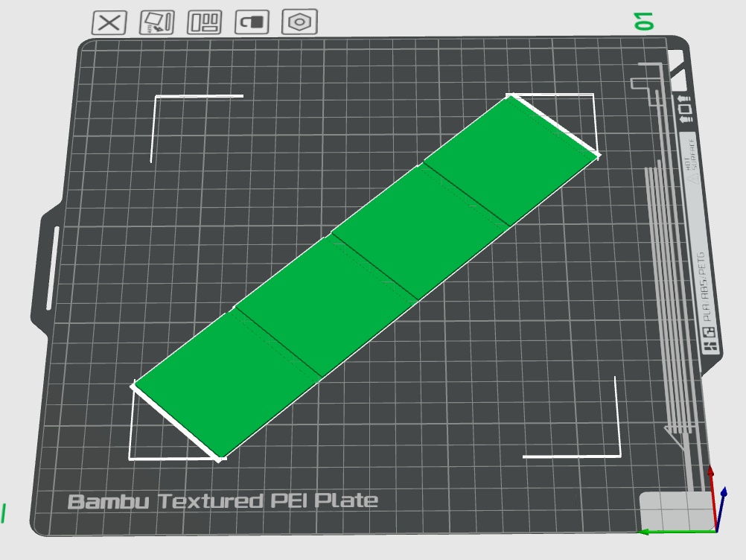
Task: Remove this plate with the X icon
Action: pos(109,22)
